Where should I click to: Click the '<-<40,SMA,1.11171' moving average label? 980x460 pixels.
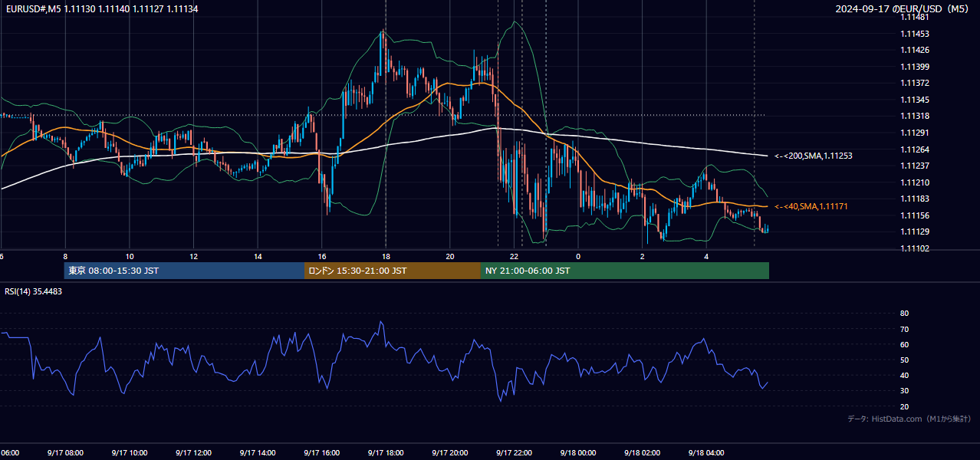click(811, 206)
